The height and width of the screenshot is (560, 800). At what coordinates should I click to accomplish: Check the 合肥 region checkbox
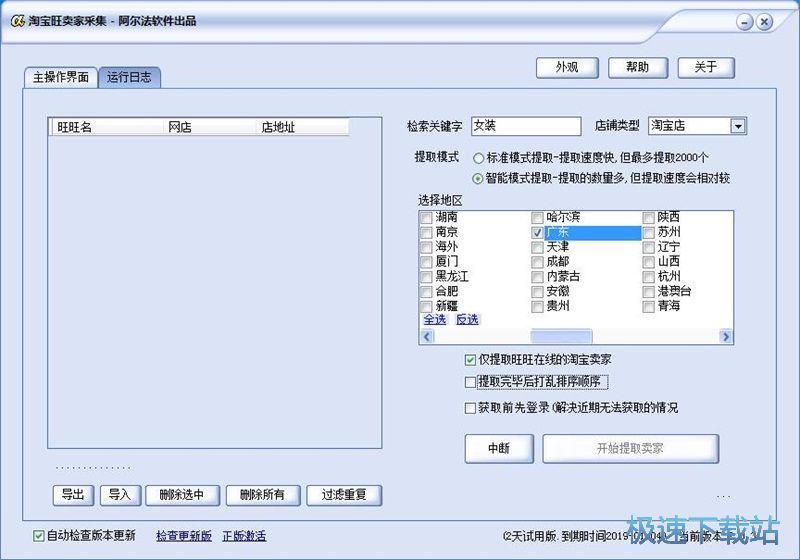pos(426,292)
